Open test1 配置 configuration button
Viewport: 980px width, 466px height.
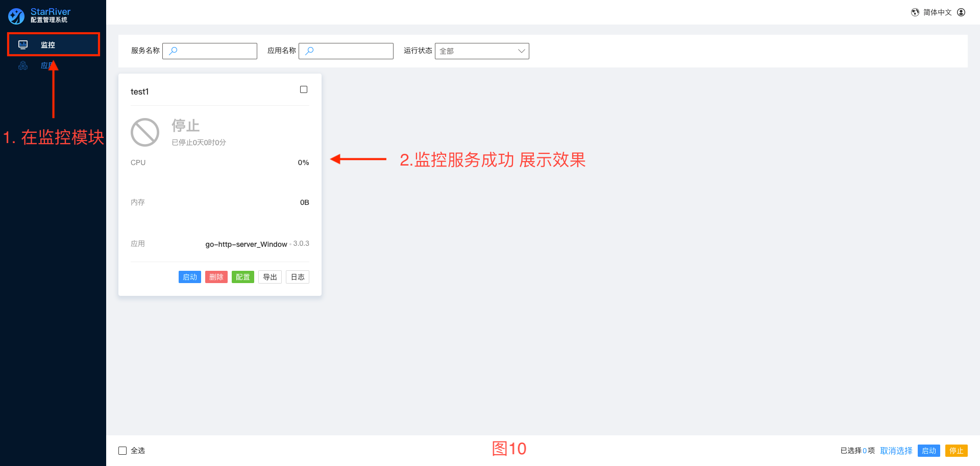click(243, 277)
